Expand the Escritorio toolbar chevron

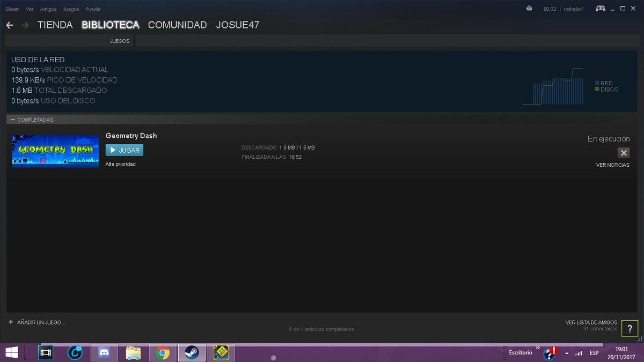coord(538,348)
